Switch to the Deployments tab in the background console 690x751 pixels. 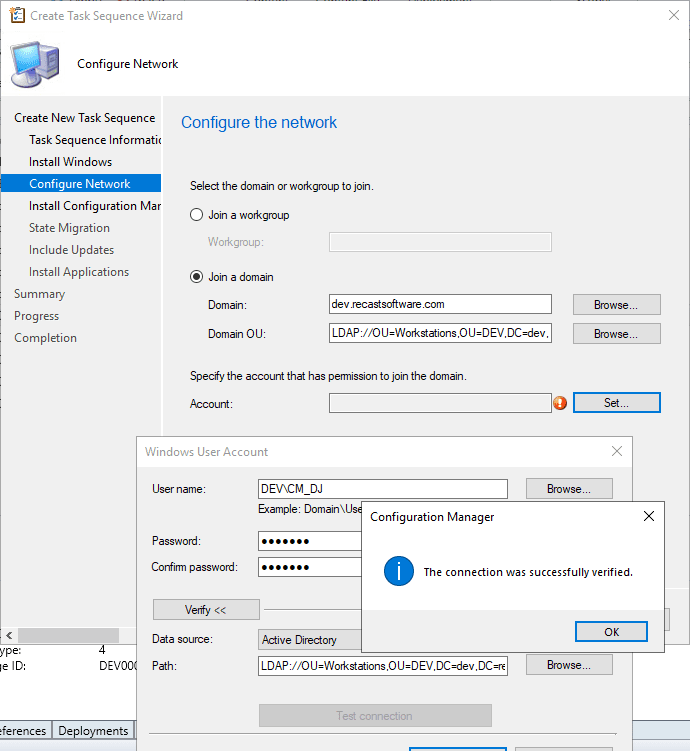[x=93, y=731]
